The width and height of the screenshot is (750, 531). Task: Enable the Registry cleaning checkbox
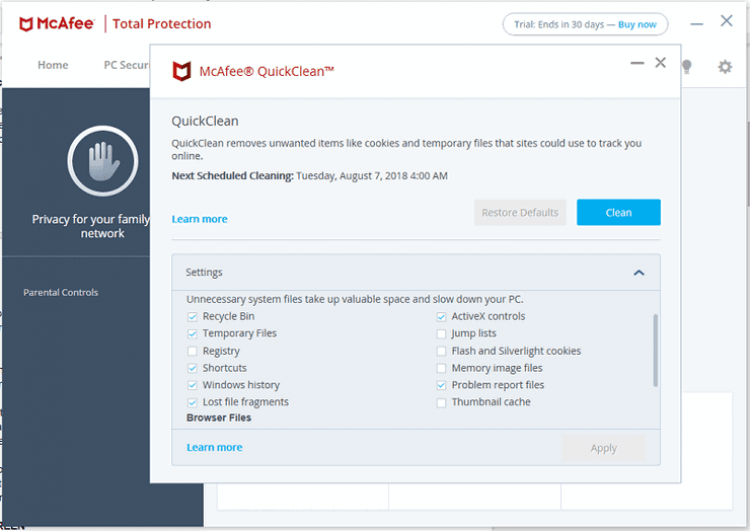point(193,351)
